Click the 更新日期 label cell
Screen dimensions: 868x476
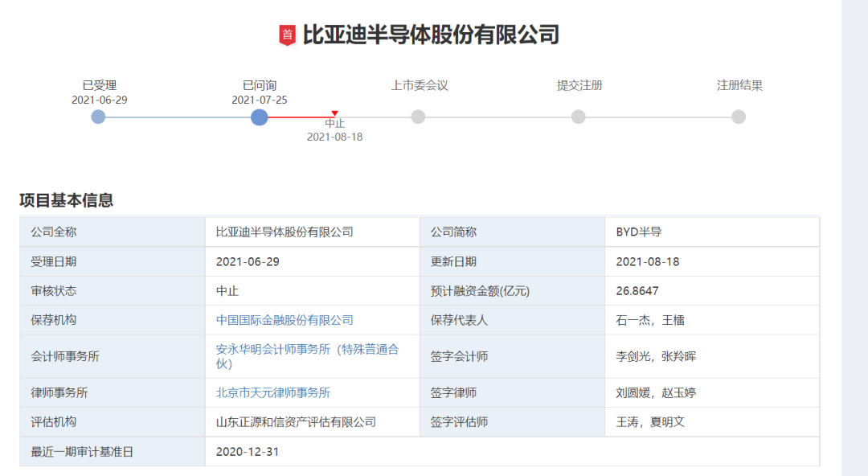pyautogui.click(x=512, y=261)
